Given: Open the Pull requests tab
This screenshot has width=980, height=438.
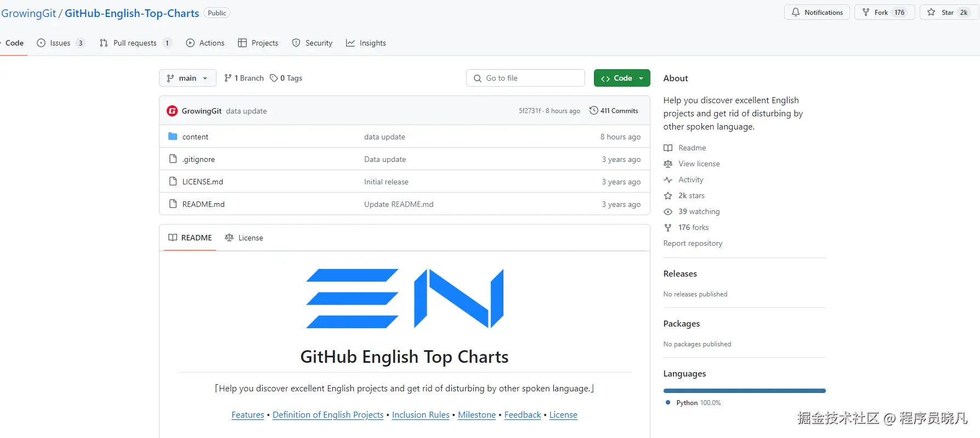Looking at the screenshot, I should (135, 43).
